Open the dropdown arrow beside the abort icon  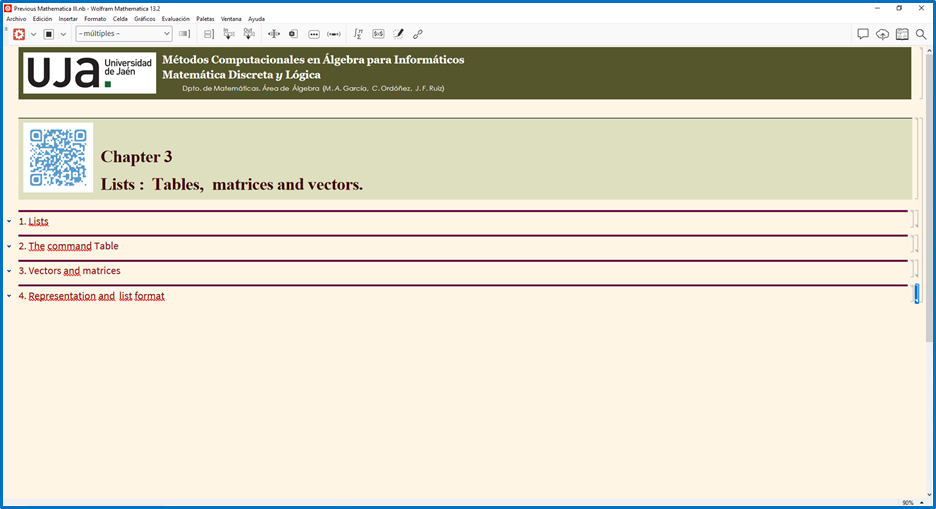click(x=63, y=35)
